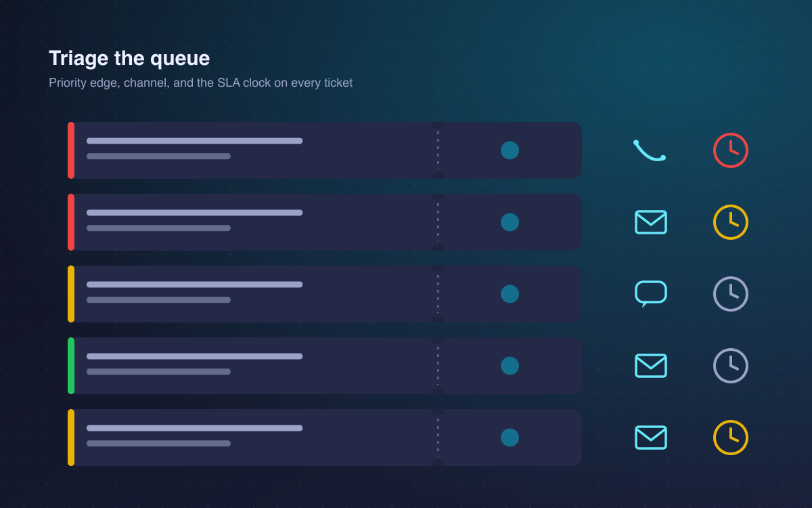Image resolution: width=812 pixels, height=508 pixels.
Task: Click the grey SLA clock beside the chat bubble
Action: click(x=731, y=294)
